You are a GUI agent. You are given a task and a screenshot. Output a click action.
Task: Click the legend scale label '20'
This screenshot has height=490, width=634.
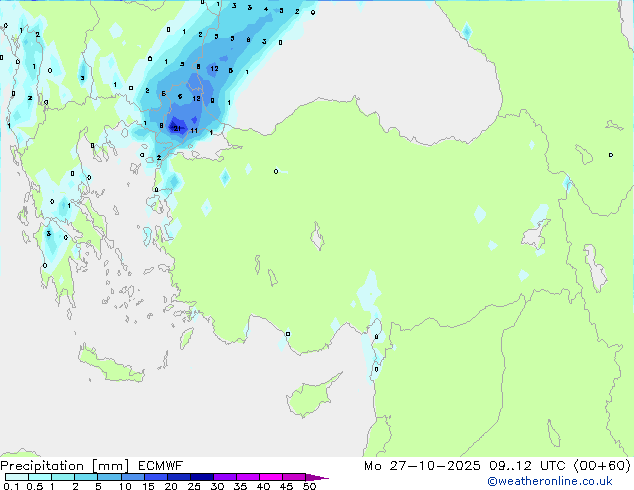[x=171, y=486]
